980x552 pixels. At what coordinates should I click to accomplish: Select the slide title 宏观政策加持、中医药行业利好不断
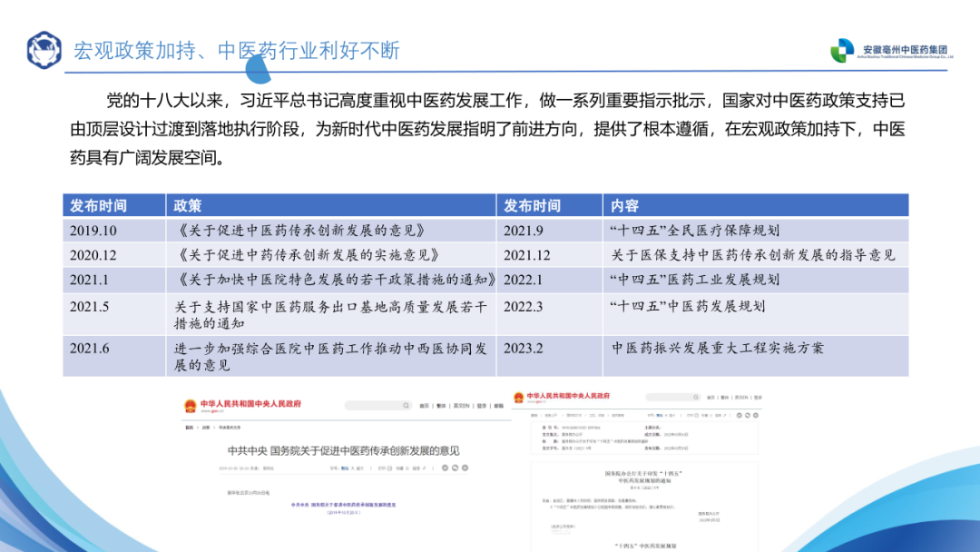point(236,50)
